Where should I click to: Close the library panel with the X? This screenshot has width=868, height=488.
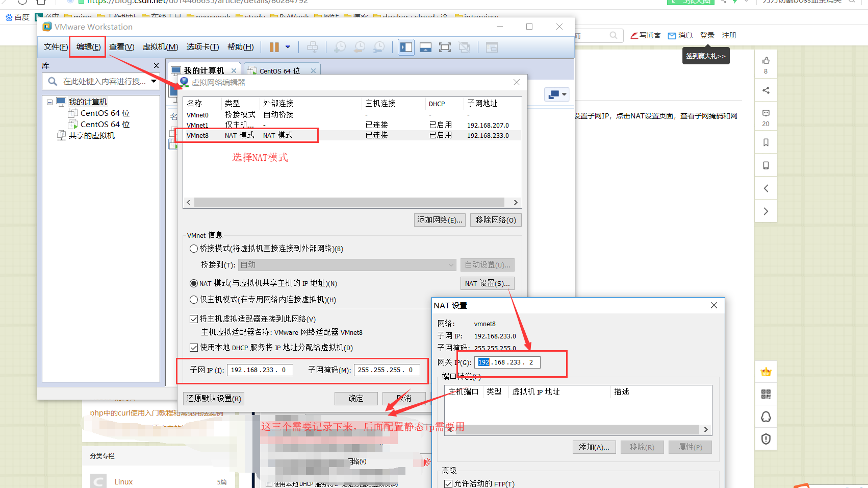click(x=156, y=66)
